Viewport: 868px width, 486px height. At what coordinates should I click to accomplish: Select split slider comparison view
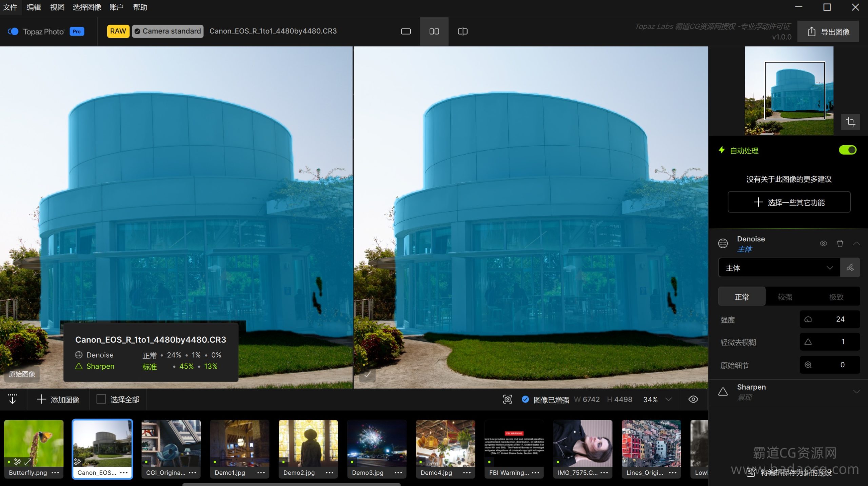click(462, 32)
